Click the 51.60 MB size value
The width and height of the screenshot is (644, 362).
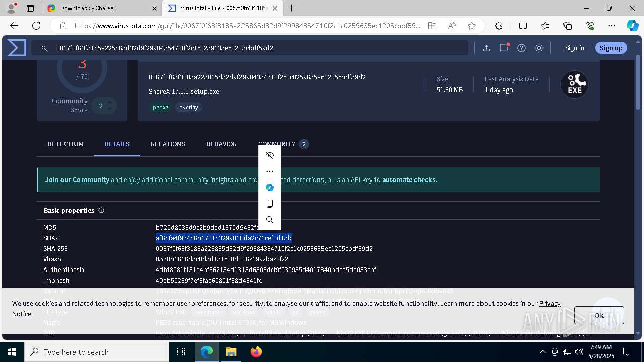450,89
